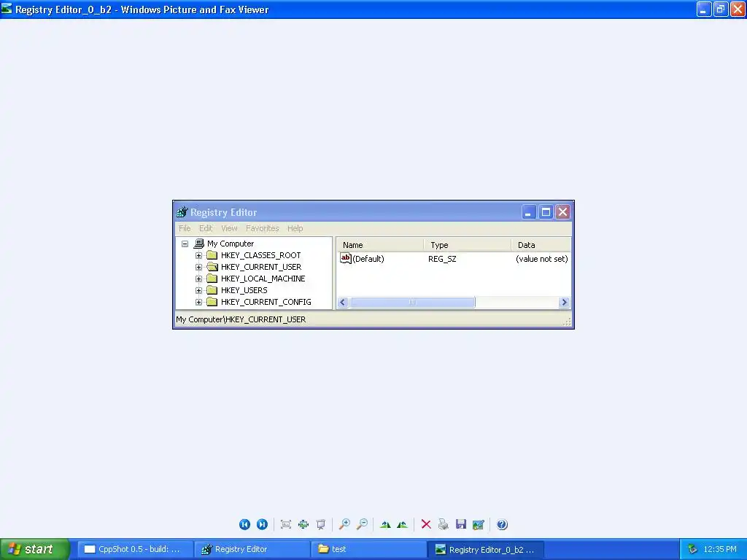Switch to Registry Editor taskbar button

tap(252, 549)
